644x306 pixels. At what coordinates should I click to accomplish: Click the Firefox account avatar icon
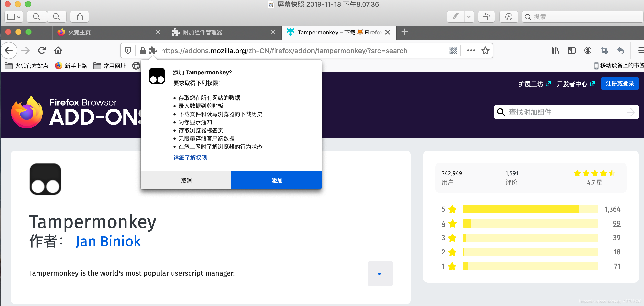[x=588, y=51]
